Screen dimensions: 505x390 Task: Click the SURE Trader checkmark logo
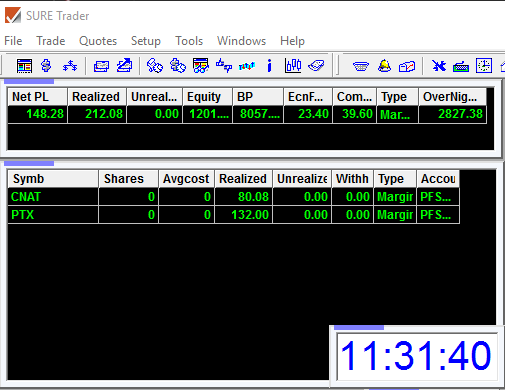click(13, 15)
